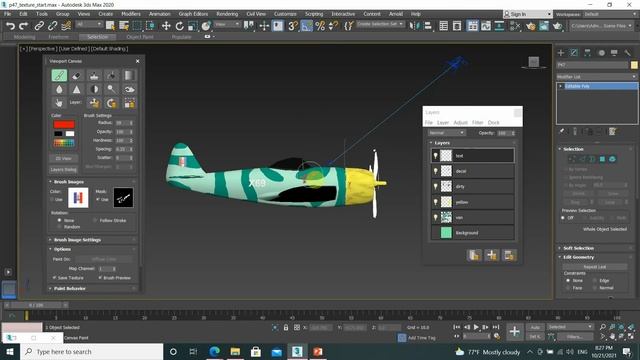640x360 pixels.
Task: Select the Fill bucket tool
Action: [111, 76]
